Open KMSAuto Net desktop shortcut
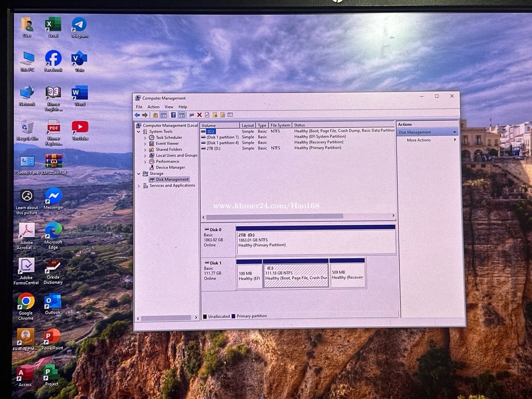 point(54,162)
